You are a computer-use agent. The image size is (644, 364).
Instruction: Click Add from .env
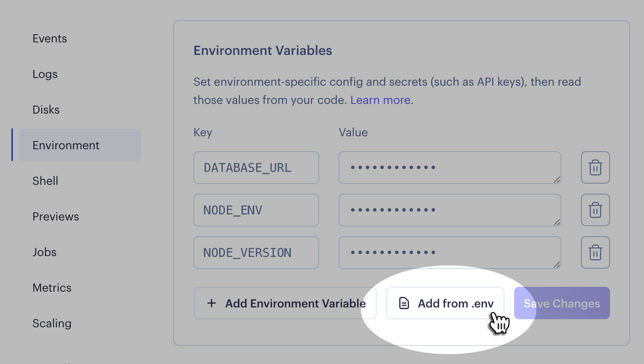pos(445,303)
